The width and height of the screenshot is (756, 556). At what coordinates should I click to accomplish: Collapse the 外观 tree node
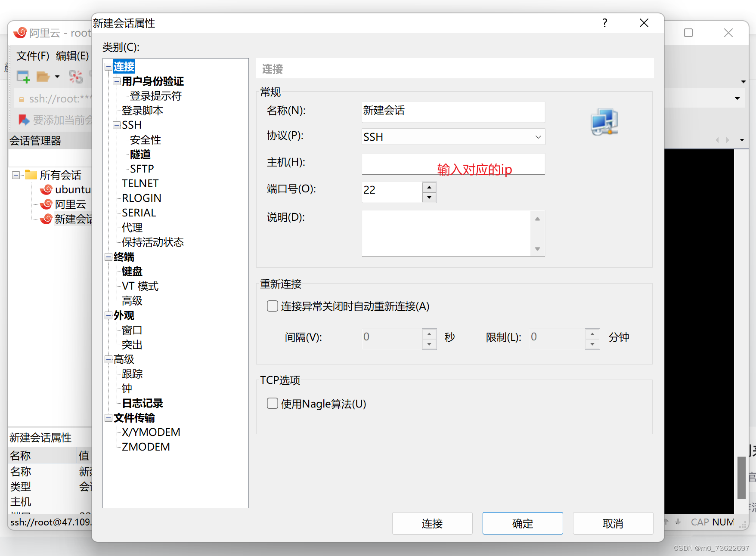tap(108, 315)
